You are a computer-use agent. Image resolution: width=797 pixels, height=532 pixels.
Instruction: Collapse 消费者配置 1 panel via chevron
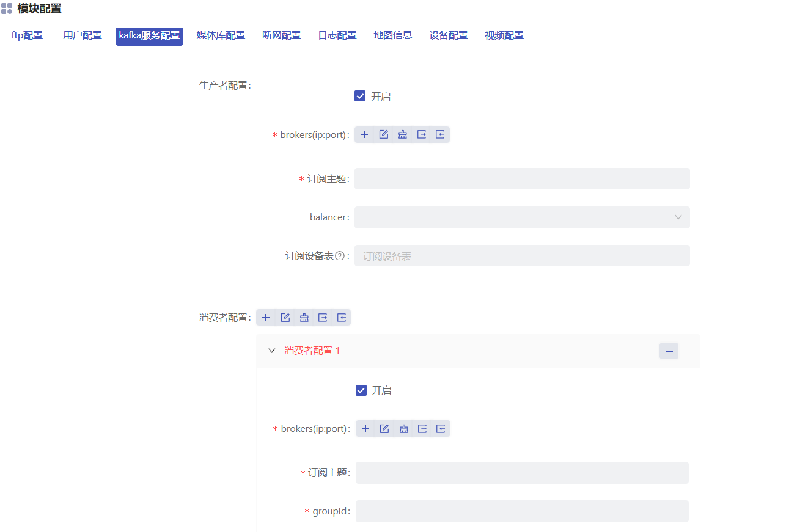(272, 351)
